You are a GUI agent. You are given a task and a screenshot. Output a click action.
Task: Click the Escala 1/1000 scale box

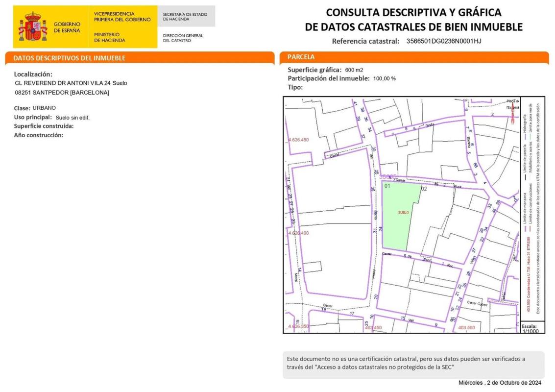coord(532,328)
